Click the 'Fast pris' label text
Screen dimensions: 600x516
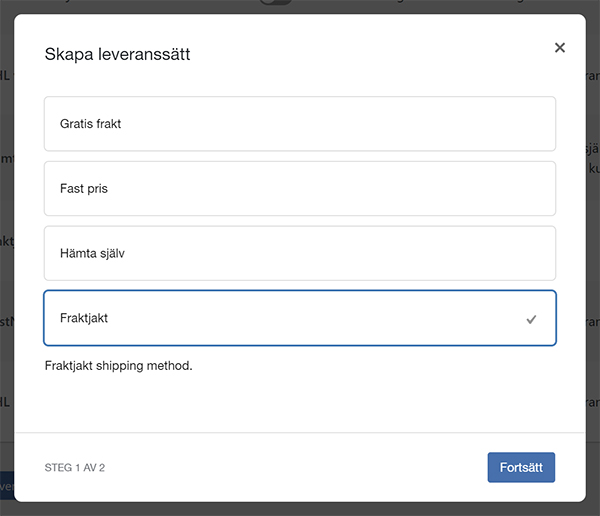tap(84, 188)
